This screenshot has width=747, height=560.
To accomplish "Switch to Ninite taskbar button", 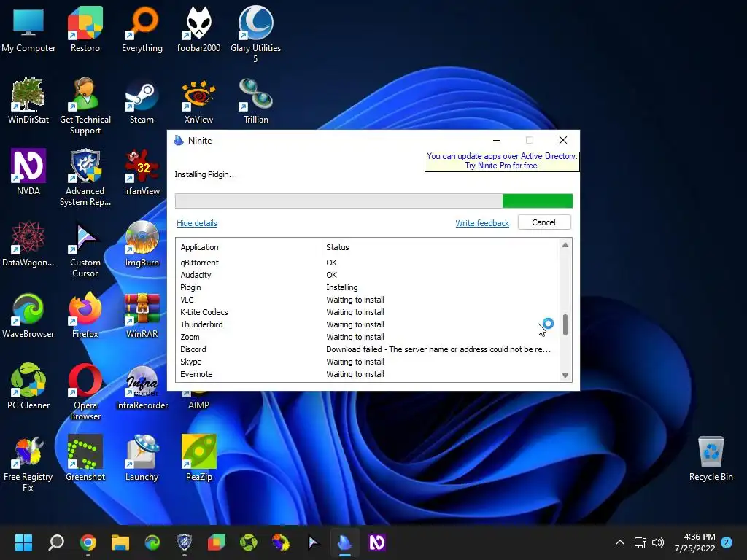I will click(x=345, y=542).
